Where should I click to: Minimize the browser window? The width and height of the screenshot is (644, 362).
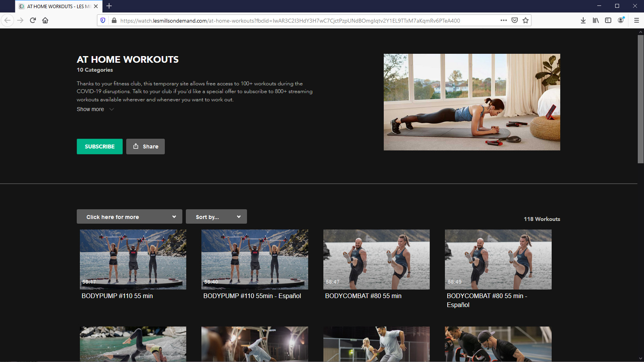pyautogui.click(x=599, y=6)
